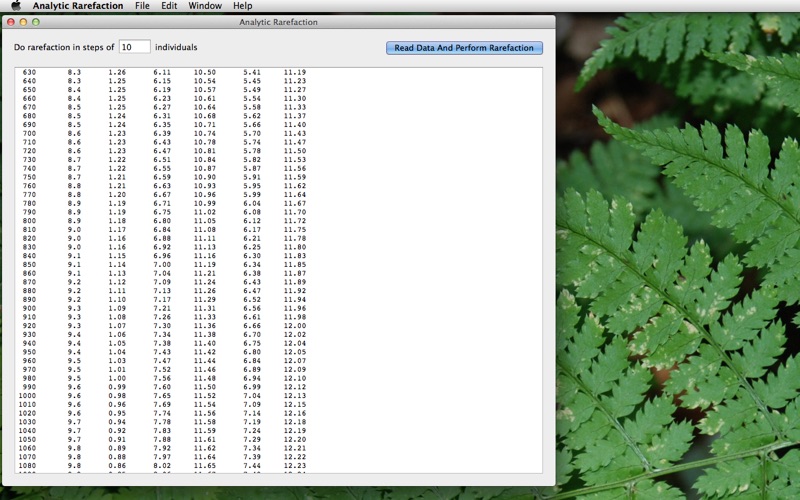The height and width of the screenshot is (500, 800).
Task: Minimize the Analytic Rarefaction window
Action: [x=23, y=22]
